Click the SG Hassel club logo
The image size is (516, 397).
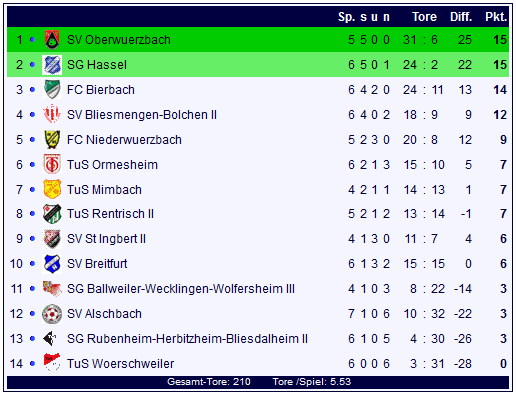tap(52, 65)
